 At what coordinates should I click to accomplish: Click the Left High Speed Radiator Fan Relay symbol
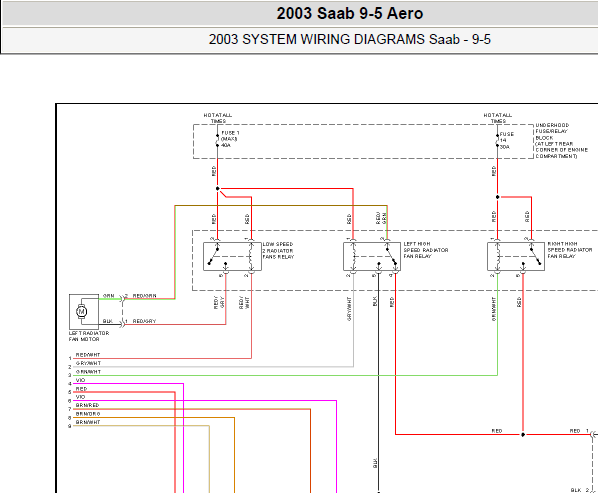coord(372,257)
